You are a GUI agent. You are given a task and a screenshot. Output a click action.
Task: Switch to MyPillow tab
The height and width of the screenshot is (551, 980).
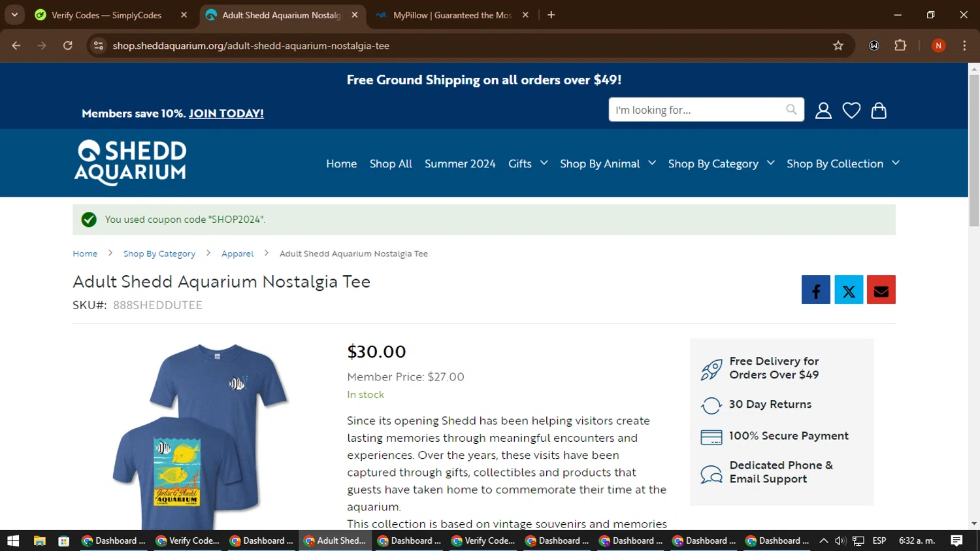(452, 15)
